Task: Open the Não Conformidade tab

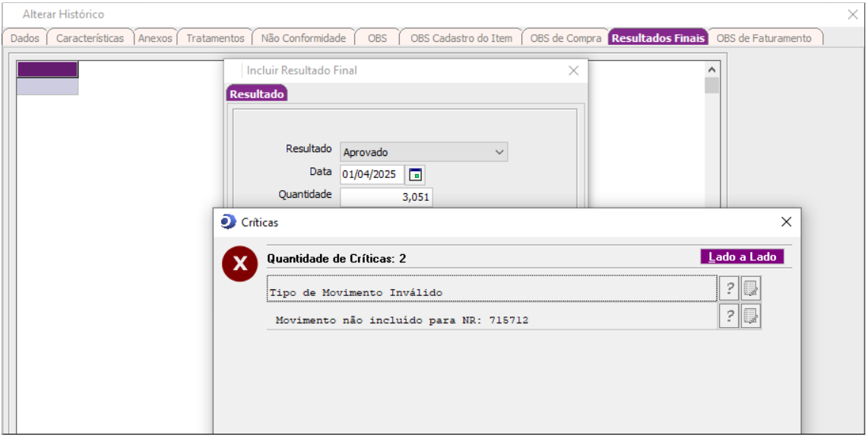Action: pyautogui.click(x=303, y=38)
